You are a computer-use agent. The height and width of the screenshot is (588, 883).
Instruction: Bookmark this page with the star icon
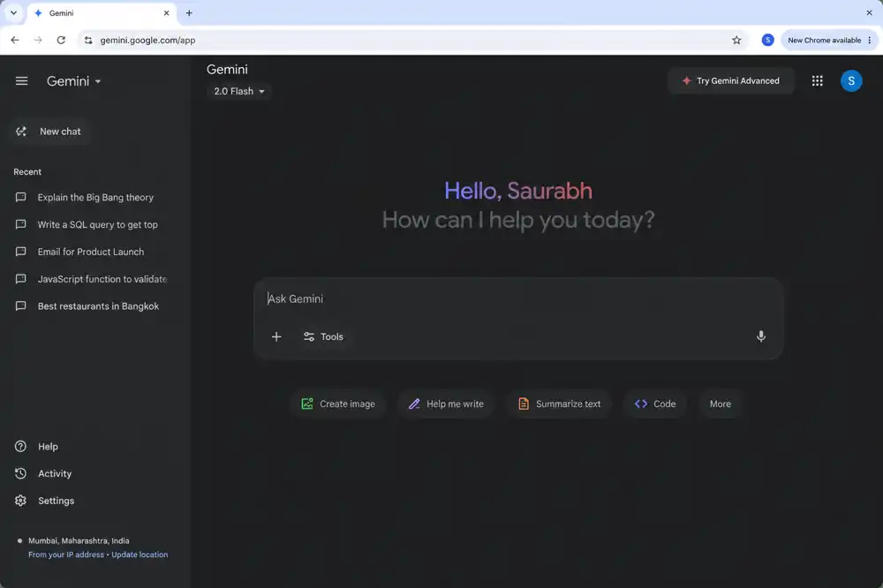point(736,40)
